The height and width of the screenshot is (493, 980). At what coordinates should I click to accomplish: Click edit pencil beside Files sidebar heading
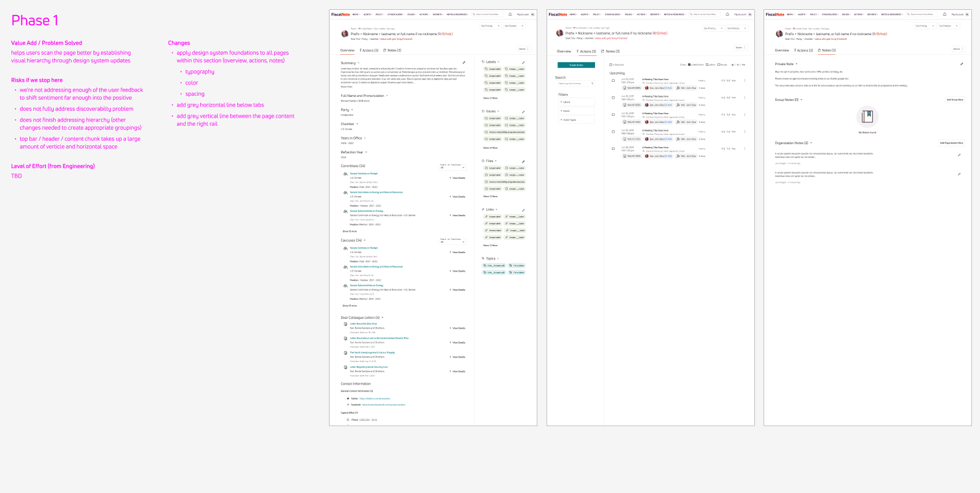tap(523, 161)
